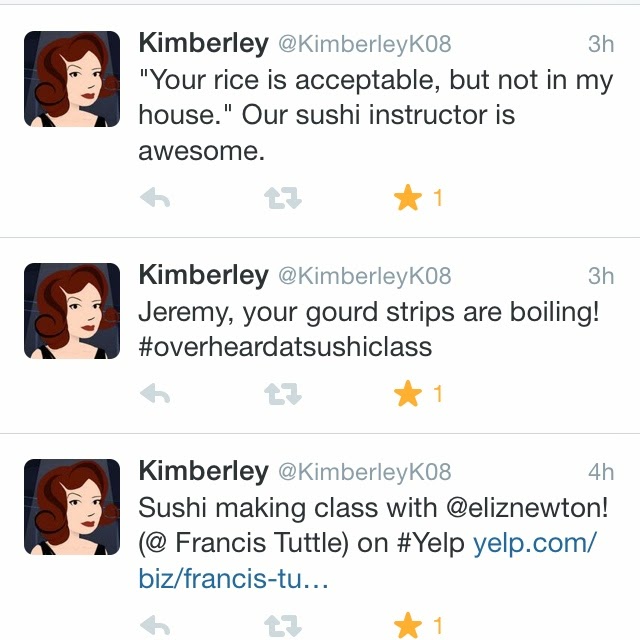The height and width of the screenshot is (640, 640).
Task: Open the "Your rice is acceptable" tweet text
Action: coord(375,98)
